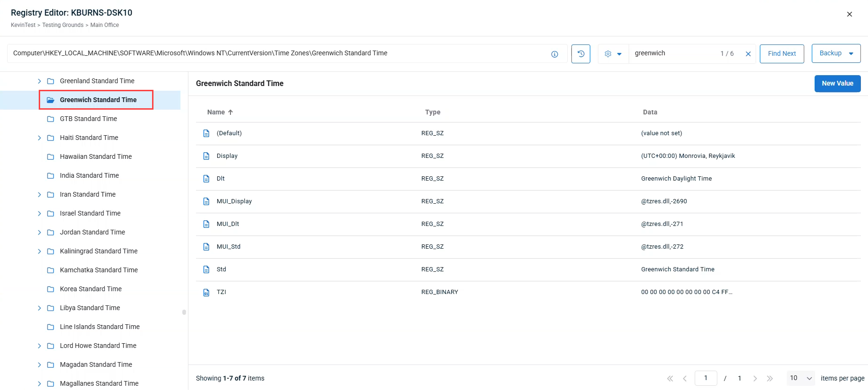Expand the Greenland Standard Time key
Viewport: 868px width, 390px height.
[39, 81]
